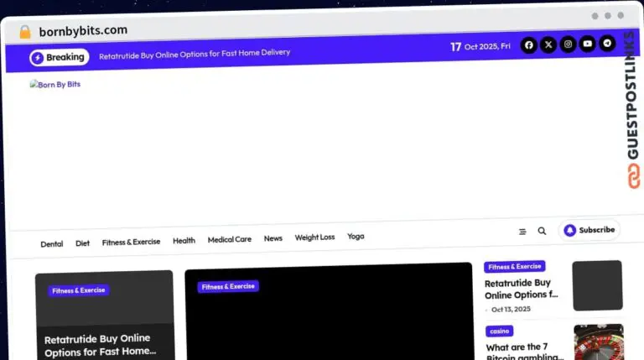Go to the Medical Care category
Image resolution: width=644 pixels, height=360 pixels.
(230, 239)
